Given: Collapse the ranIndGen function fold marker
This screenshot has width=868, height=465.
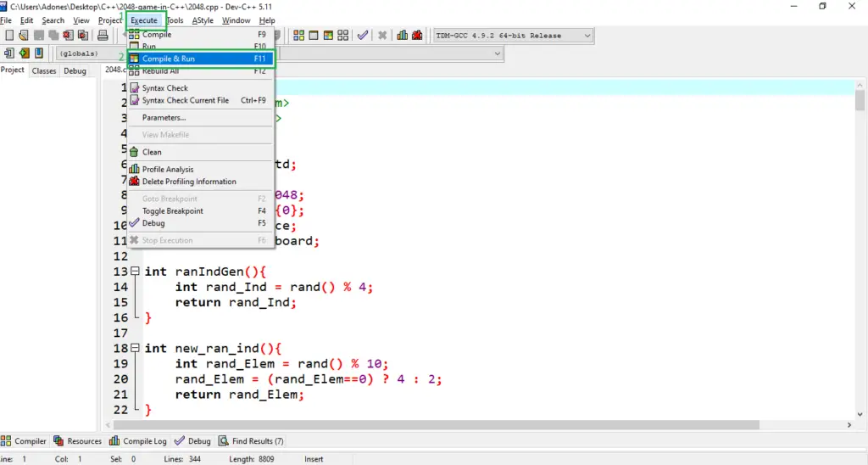Looking at the screenshot, I should coord(135,272).
